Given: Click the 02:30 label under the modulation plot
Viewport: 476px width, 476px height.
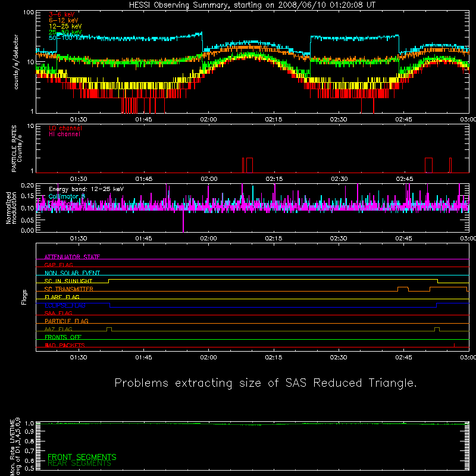Looking at the screenshot, I should (339, 239).
